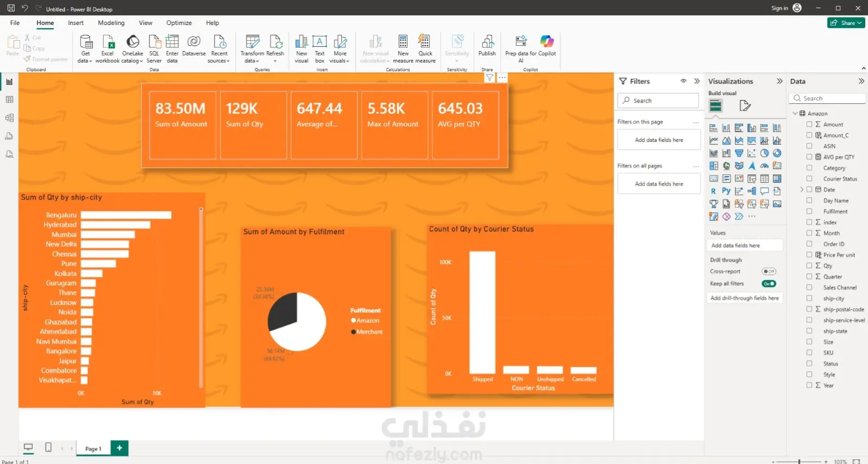Pick the Q&A speech bubble visual

tap(764, 191)
